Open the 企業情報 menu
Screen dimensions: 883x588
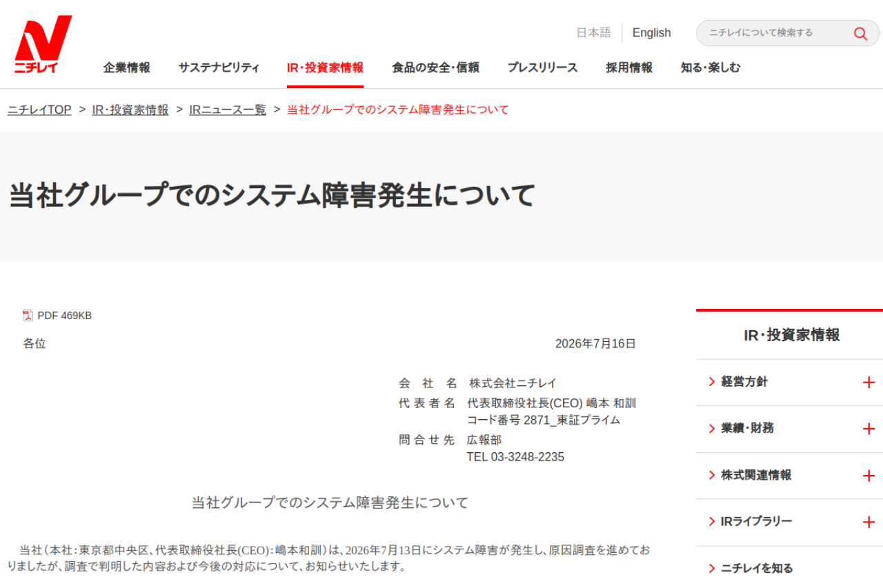(127, 68)
